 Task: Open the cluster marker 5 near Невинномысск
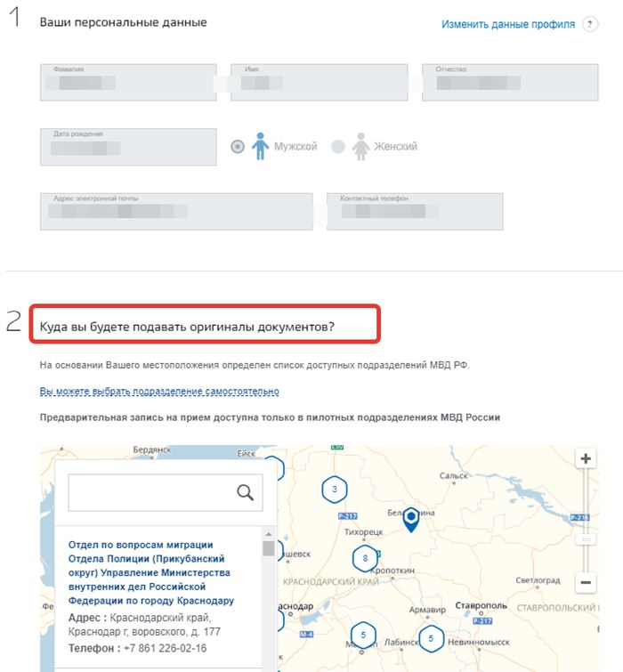431,638
